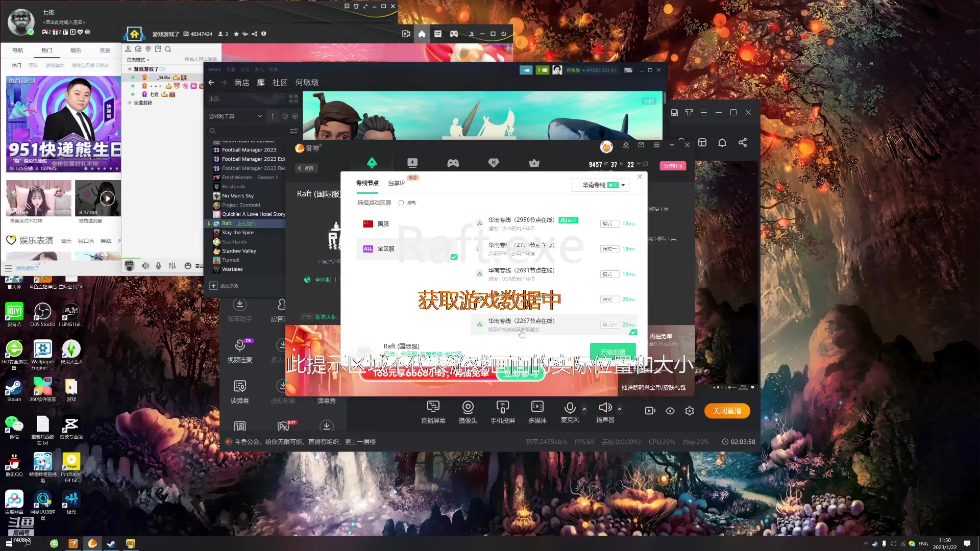Image resolution: width=980 pixels, height=551 pixels.
Task: Click the YY channel home icon
Action: click(x=422, y=34)
